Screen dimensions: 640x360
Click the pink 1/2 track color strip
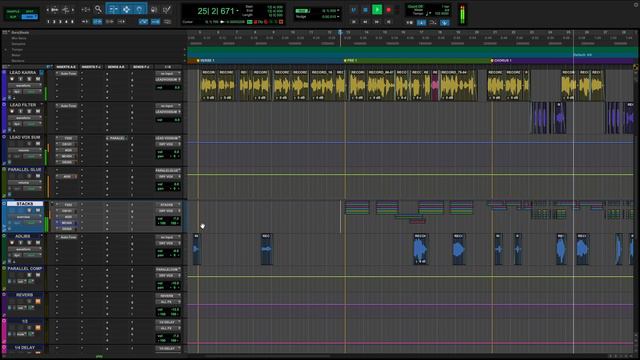4,331
